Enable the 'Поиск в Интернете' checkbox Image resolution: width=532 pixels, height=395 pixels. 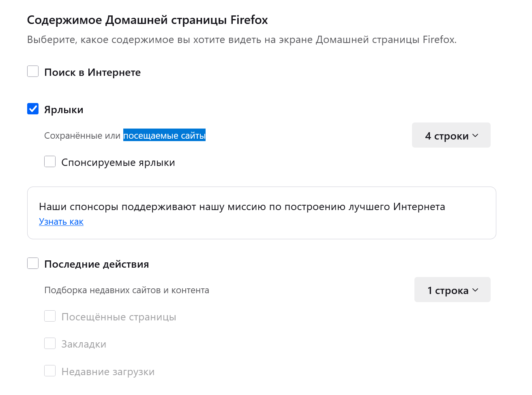click(33, 71)
